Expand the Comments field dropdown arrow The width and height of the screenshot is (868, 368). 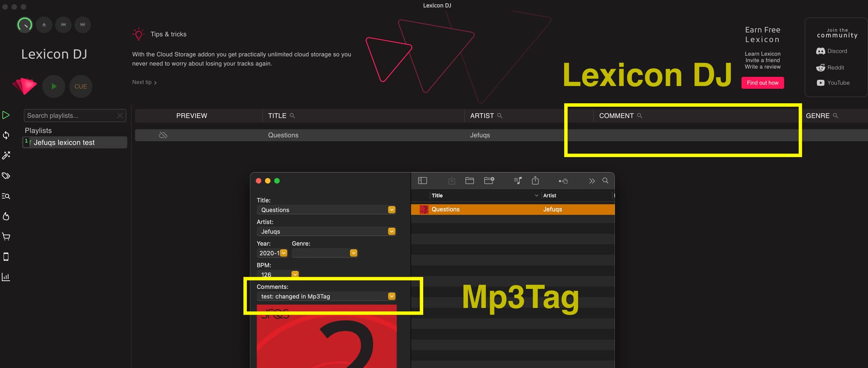tap(392, 296)
